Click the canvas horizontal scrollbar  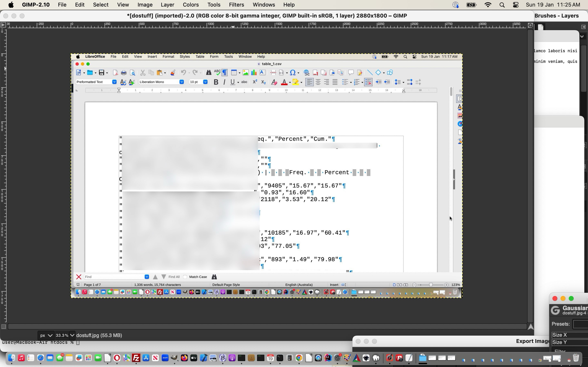click(x=267, y=327)
